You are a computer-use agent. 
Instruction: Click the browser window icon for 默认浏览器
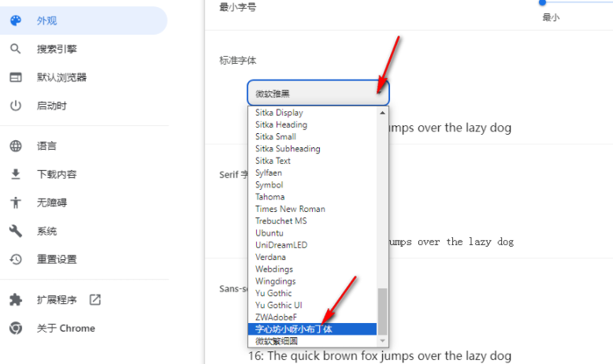[x=16, y=77]
